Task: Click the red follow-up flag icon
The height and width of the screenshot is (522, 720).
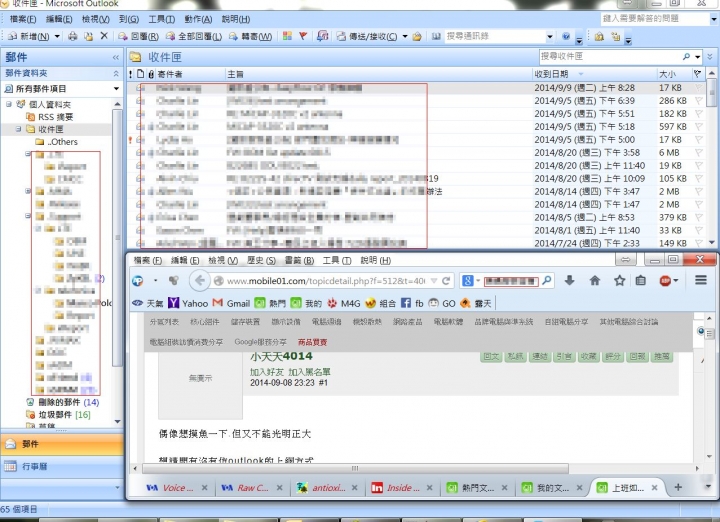Action: tap(303, 36)
